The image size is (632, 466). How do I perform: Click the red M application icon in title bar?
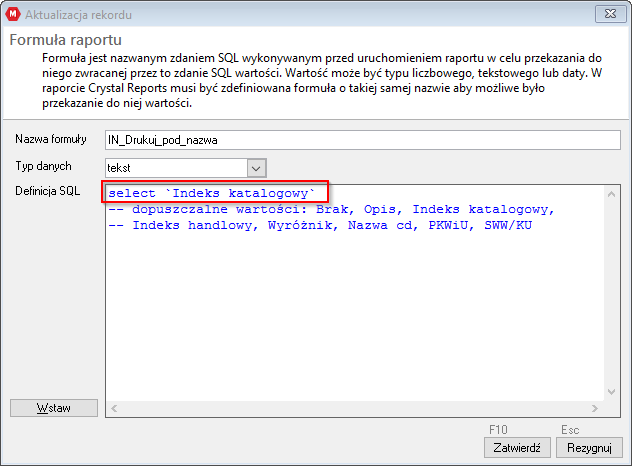coord(12,13)
